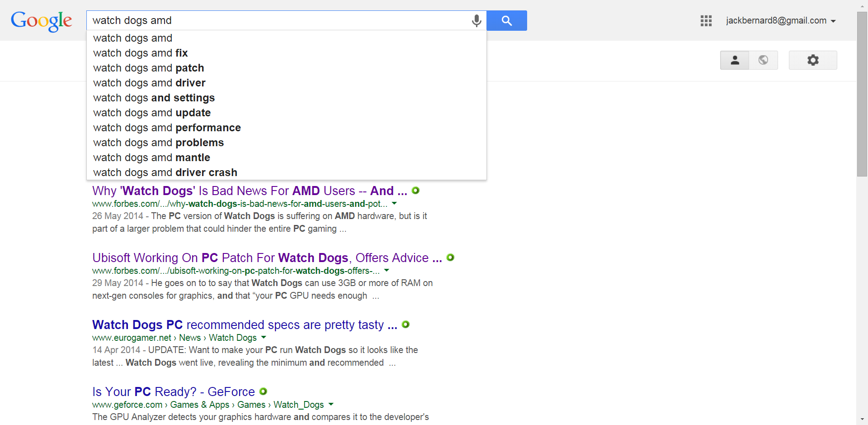Click the '29 May 2014' Forbes result snippet
This screenshot has width=868, height=425.
coord(262,290)
